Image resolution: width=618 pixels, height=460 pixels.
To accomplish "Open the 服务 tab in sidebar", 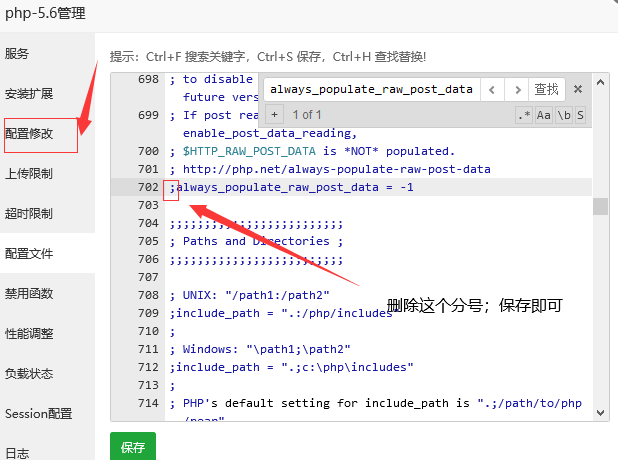I will [x=17, y=54].
